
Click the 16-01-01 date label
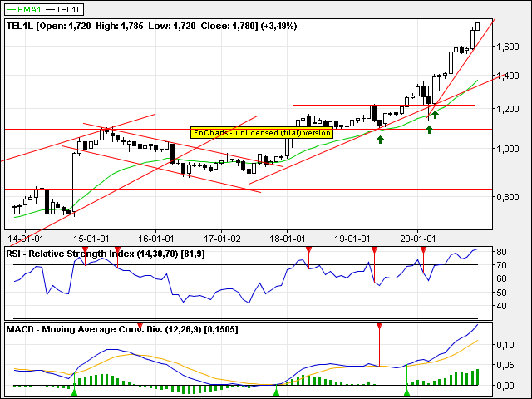click(156, 239)
